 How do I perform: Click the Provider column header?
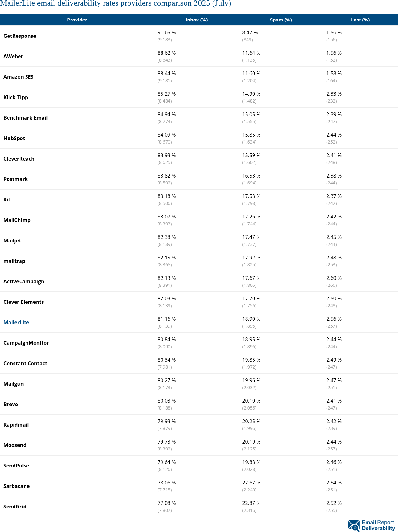[x=77, y=20]
